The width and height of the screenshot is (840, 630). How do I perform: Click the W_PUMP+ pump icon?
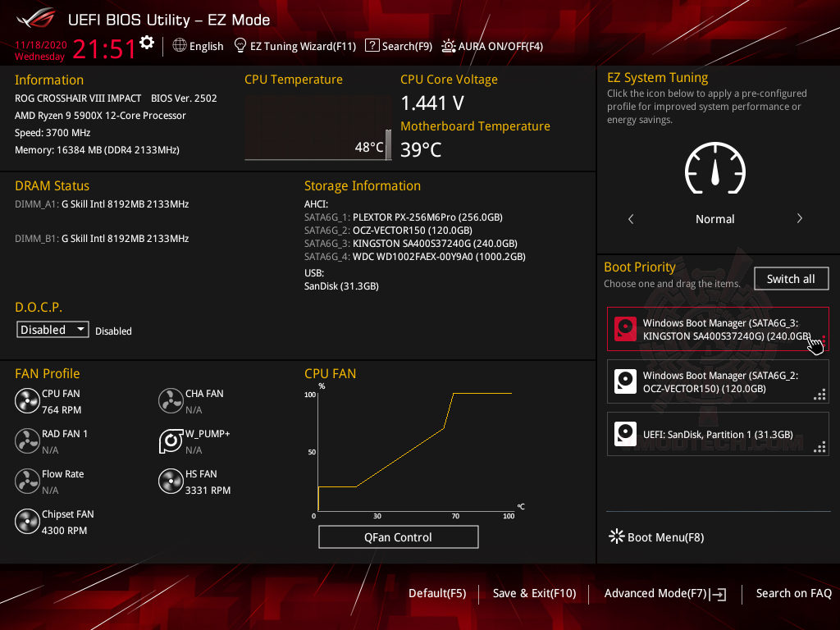[x=171, y=441]
